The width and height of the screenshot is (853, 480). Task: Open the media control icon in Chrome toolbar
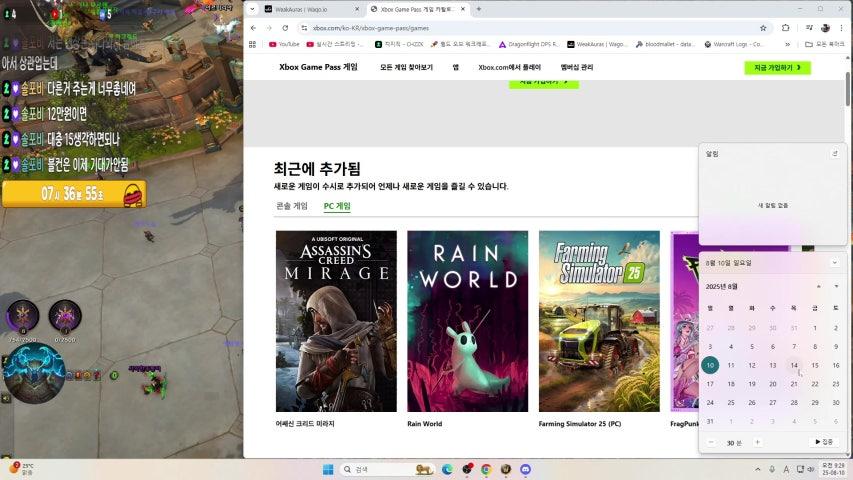pos(809,28)
